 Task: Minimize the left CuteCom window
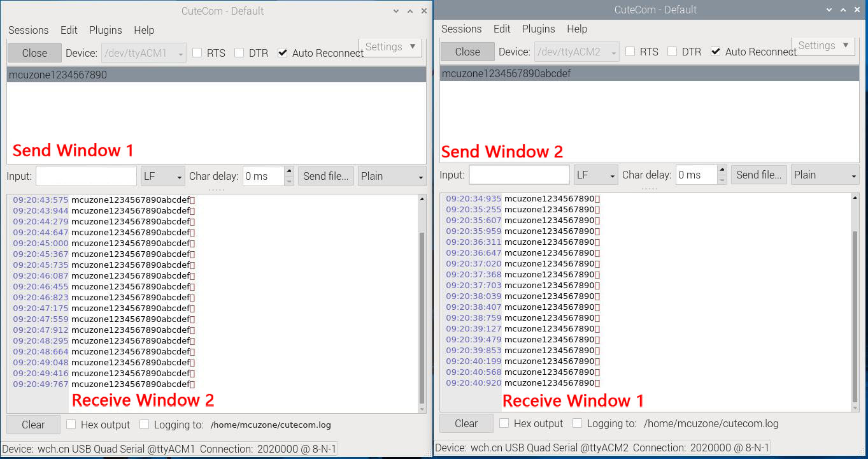click(x=397, y=11)
